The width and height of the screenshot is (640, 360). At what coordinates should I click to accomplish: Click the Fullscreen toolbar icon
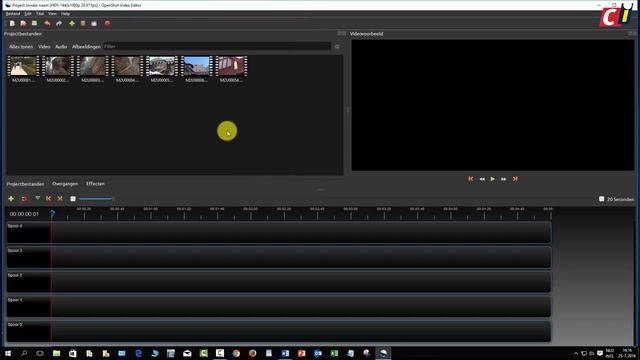point(94,24)
